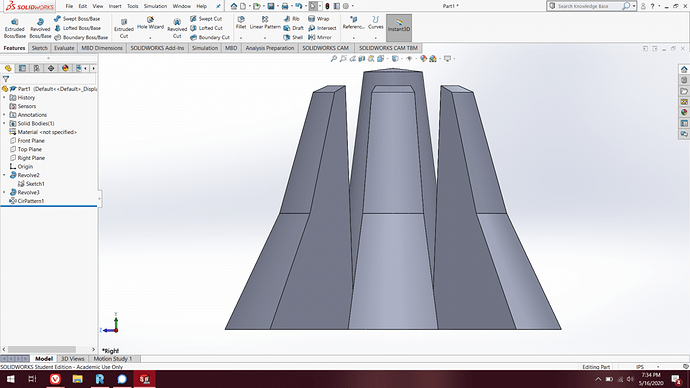Select the Boundary Cut command
This screenshot has width=690, height=388.
click(x=210, y=37)
